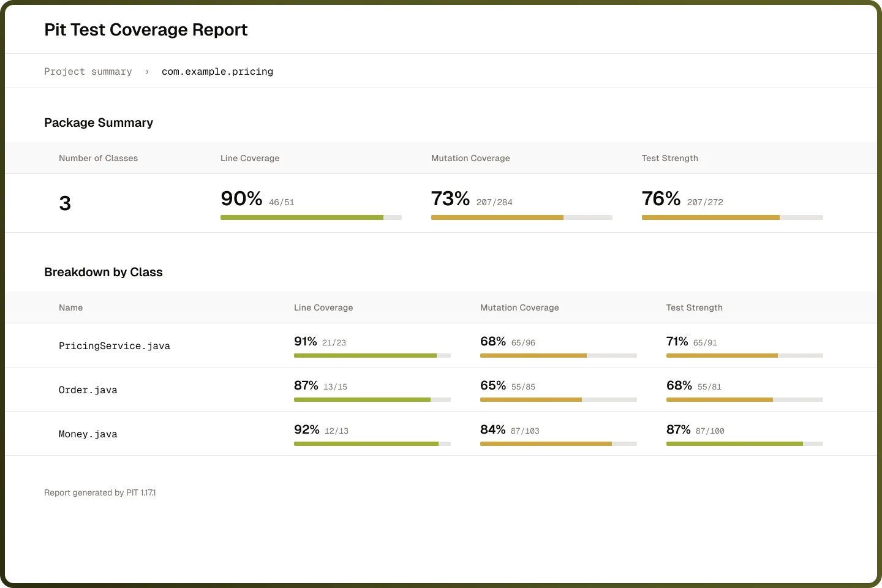Click class table Line Coverage header
The image size is (882, 588).
[x=323, y=307]
